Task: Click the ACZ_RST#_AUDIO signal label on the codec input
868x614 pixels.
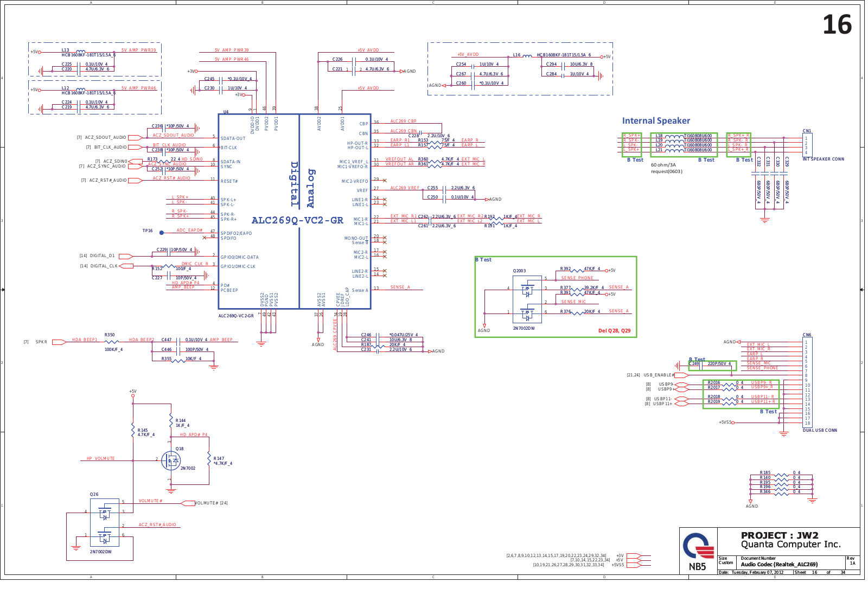Action: [108, 181]
